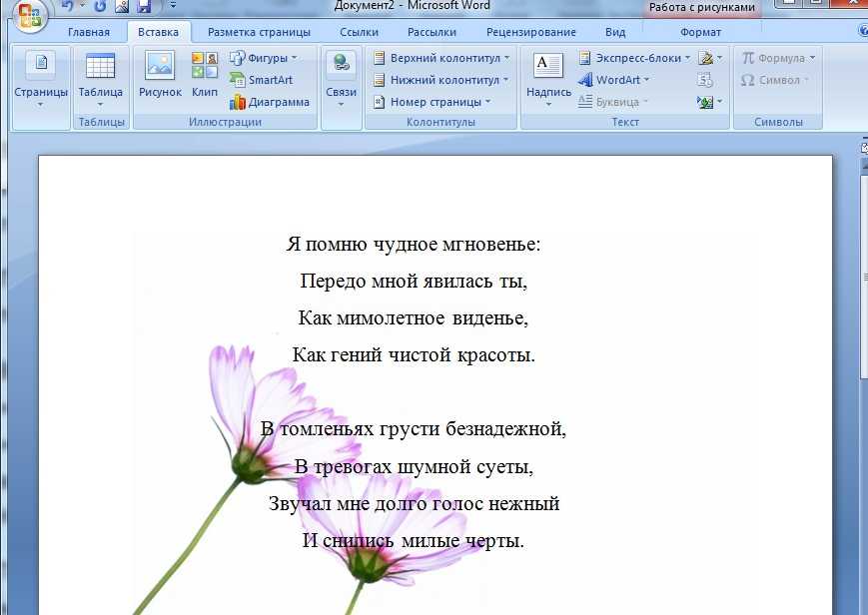The height and width of the screenshot is (615, 868).
Task: Switch to the Вид tab
Action: coord(615,32)
